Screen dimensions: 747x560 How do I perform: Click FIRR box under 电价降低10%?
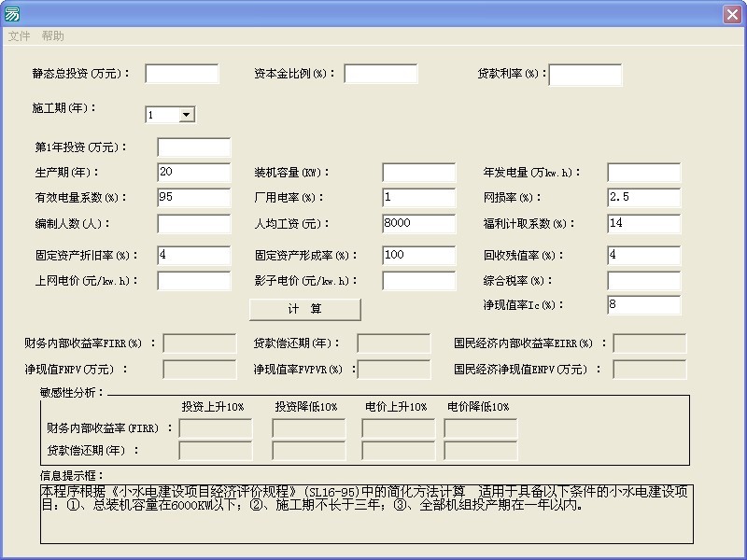pos(481,428)
